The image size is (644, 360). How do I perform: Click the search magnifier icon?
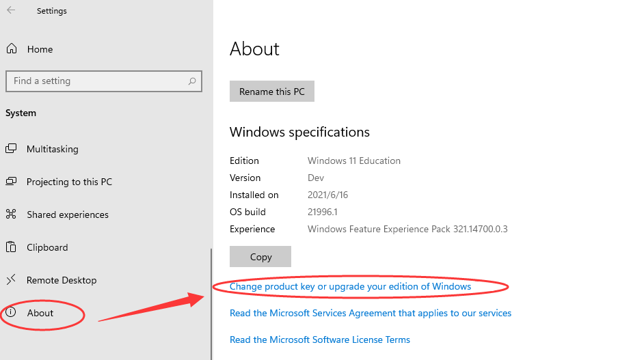click(x=192, y=81)
